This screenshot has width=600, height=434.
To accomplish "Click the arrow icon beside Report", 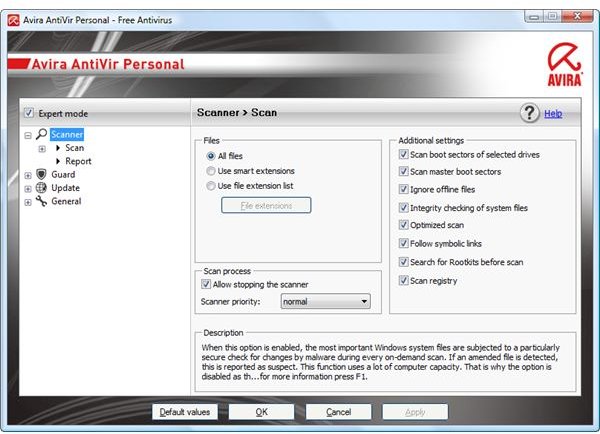I will (x=58, y=161).
